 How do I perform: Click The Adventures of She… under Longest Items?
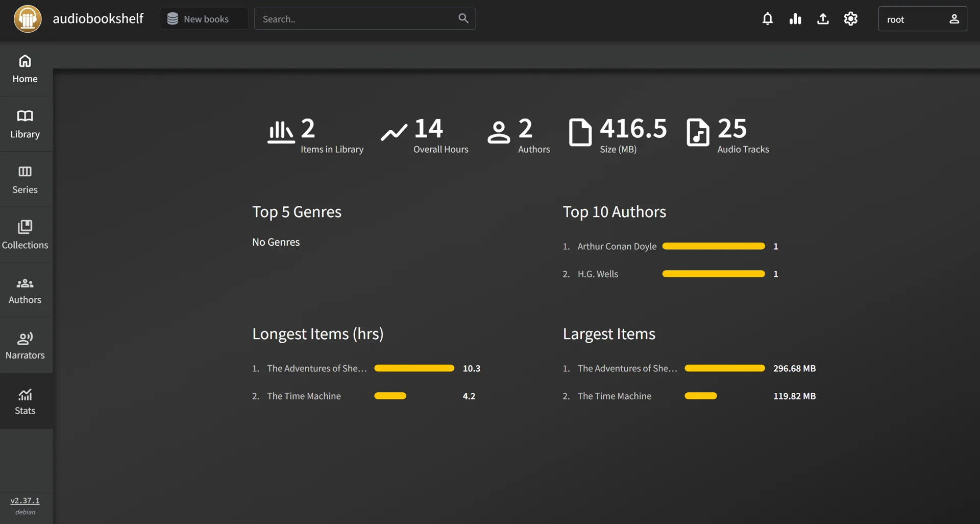[317, 368]
